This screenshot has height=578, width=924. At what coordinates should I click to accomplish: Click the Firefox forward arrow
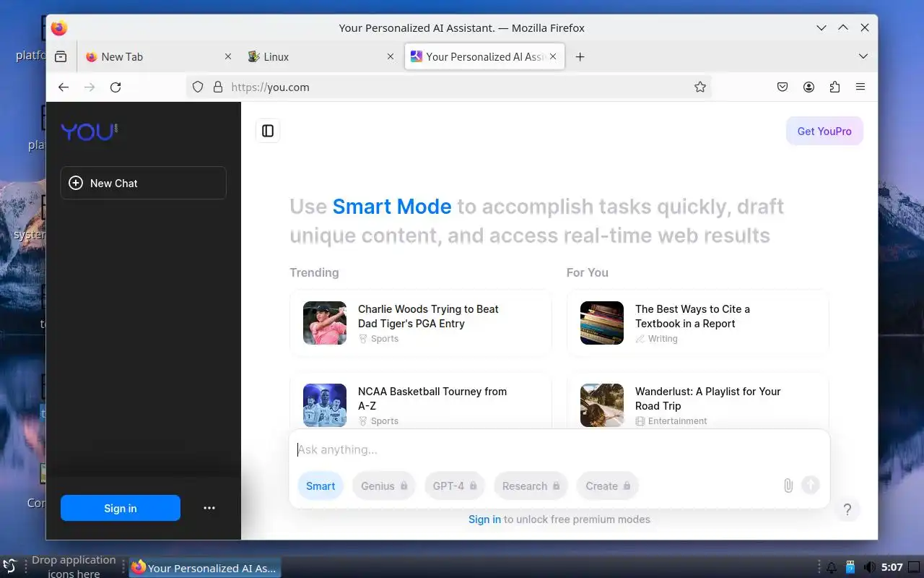[90, 87]
